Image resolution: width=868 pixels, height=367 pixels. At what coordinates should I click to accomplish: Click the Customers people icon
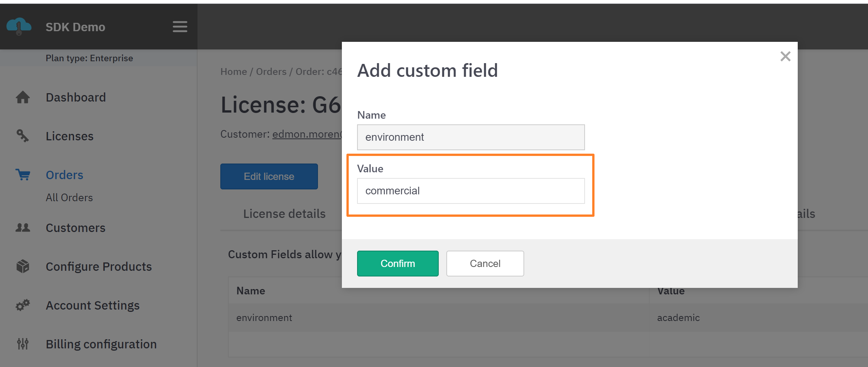23,228
